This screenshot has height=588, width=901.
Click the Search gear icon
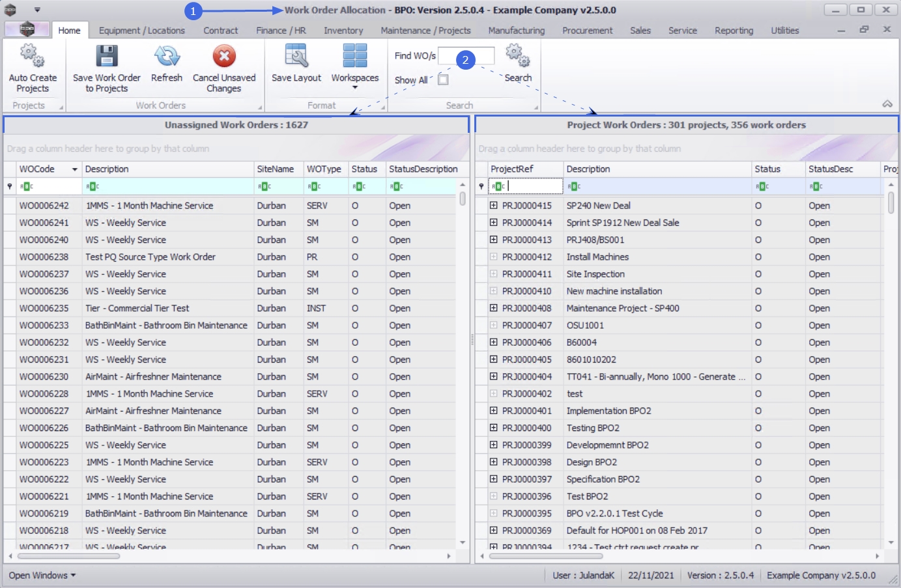(x=518, y=56)
